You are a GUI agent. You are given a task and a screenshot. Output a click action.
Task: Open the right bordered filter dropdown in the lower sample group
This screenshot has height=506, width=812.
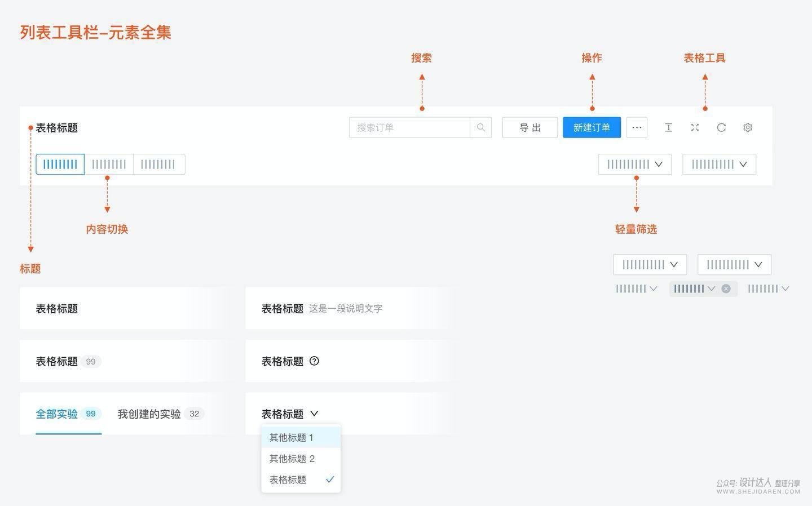734,264
